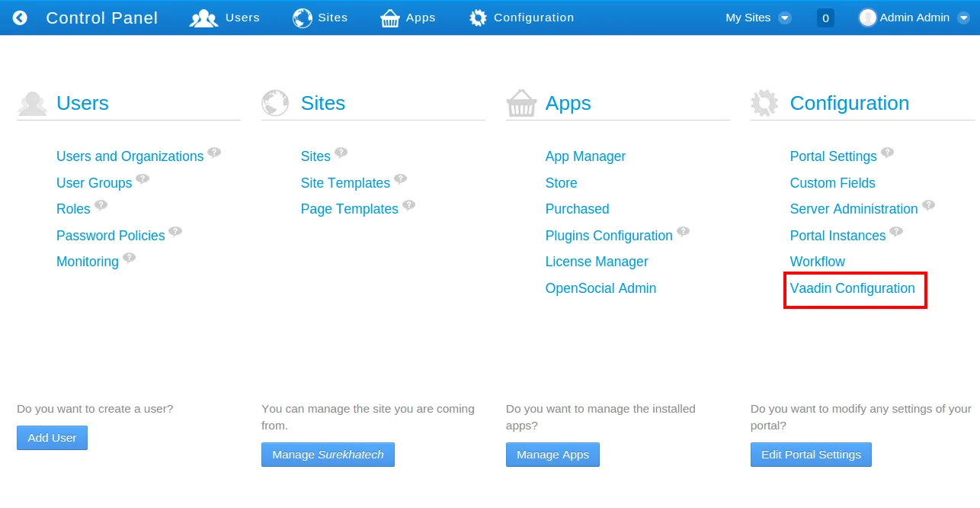Open Users and Organizations
The height and width of the screenshot is (508, 980).
pyautogui.click(x=130, y=156)
